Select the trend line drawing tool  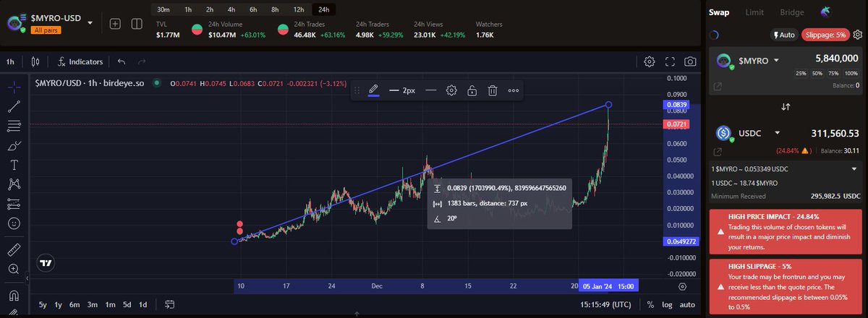[x=14, y=107]
